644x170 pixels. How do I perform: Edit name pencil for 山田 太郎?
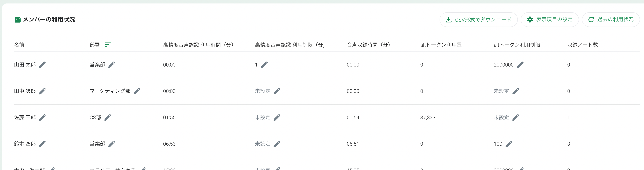pyautogui.click(x=42, y=65)
